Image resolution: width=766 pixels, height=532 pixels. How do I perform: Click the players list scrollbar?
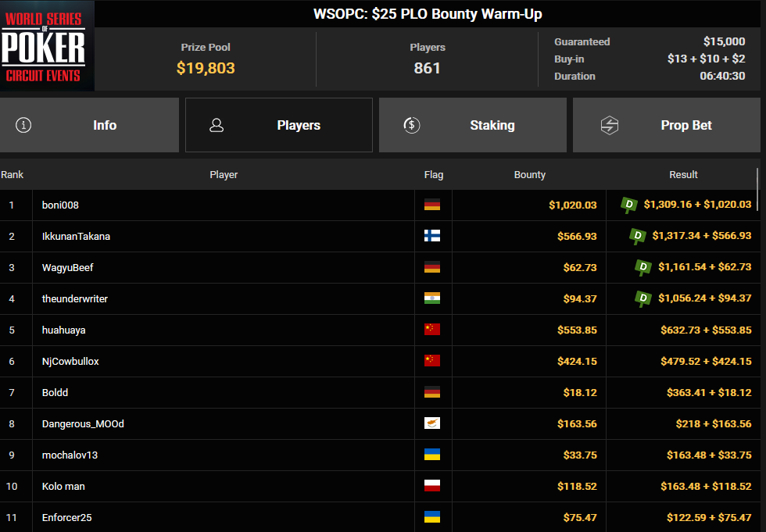coord(757,189)
